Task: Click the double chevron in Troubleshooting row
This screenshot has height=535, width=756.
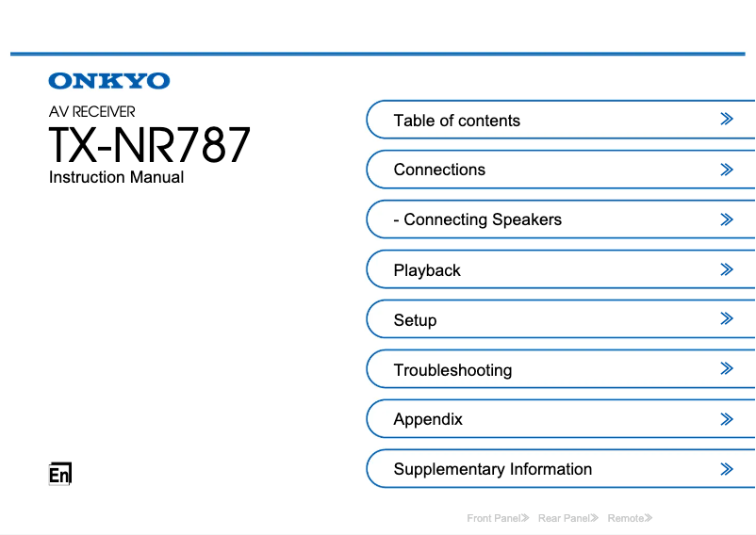Action: [726, 369]
